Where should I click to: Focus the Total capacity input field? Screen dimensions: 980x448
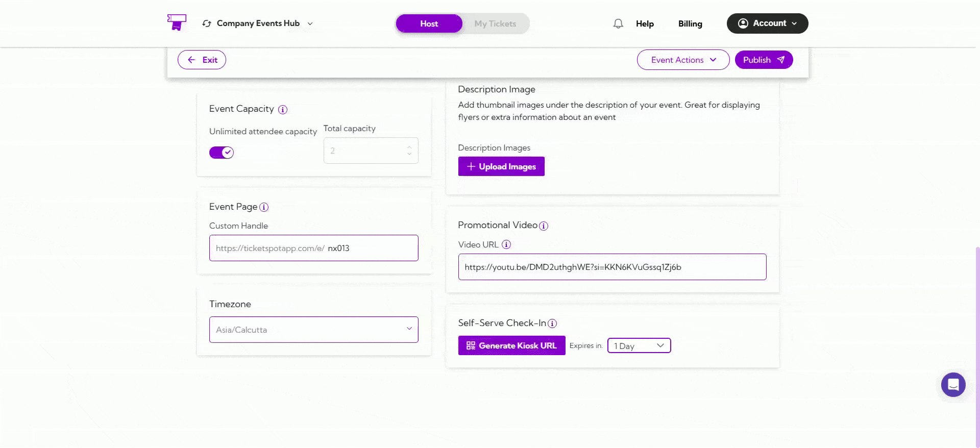point(371,151)
